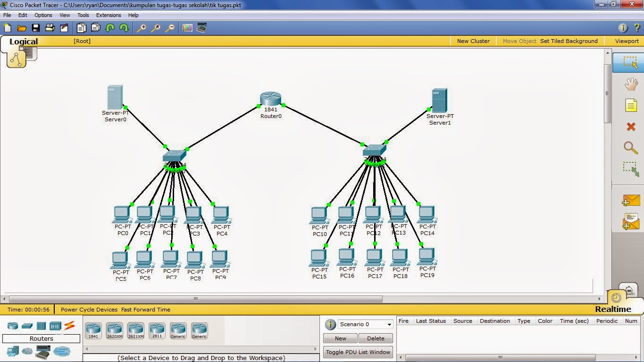Select the End Devices category icon
The width and height of the screenshot is (644, 362).
13,351
